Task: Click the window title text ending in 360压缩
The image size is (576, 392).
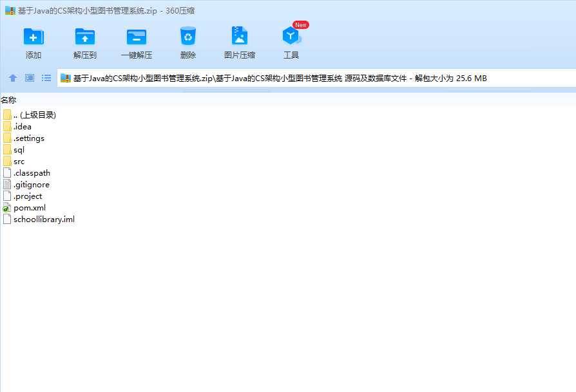Action: click(x=106, y=11)
